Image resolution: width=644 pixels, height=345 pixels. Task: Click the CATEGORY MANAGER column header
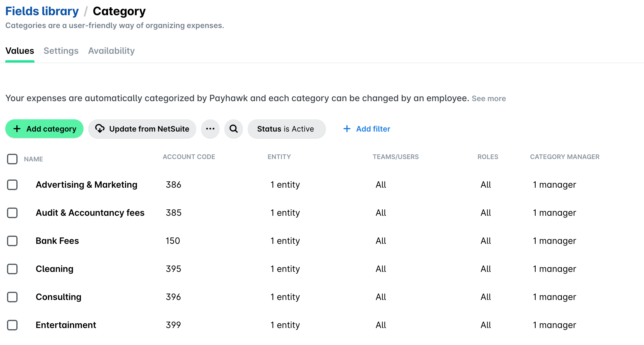tap(565, 157)
